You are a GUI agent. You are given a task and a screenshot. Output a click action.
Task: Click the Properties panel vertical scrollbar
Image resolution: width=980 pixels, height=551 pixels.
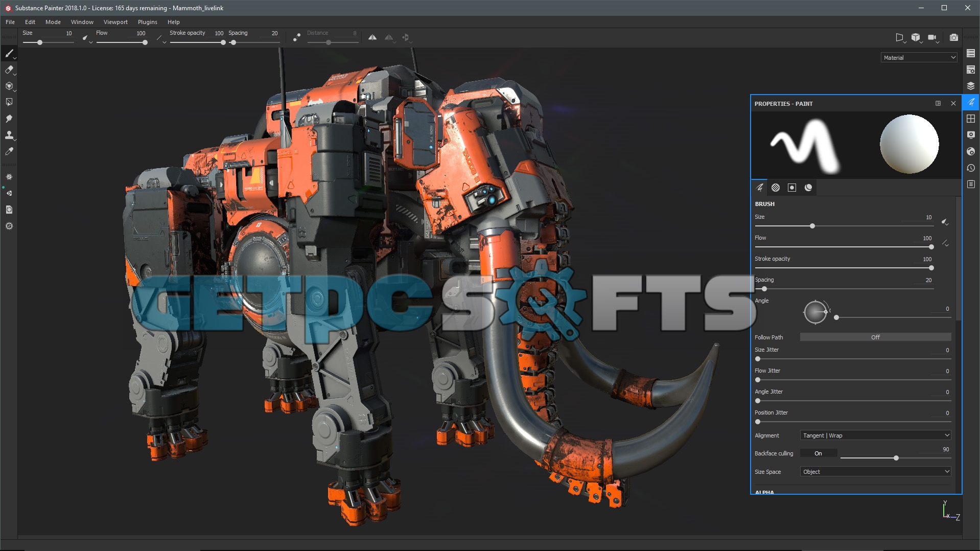958,259
